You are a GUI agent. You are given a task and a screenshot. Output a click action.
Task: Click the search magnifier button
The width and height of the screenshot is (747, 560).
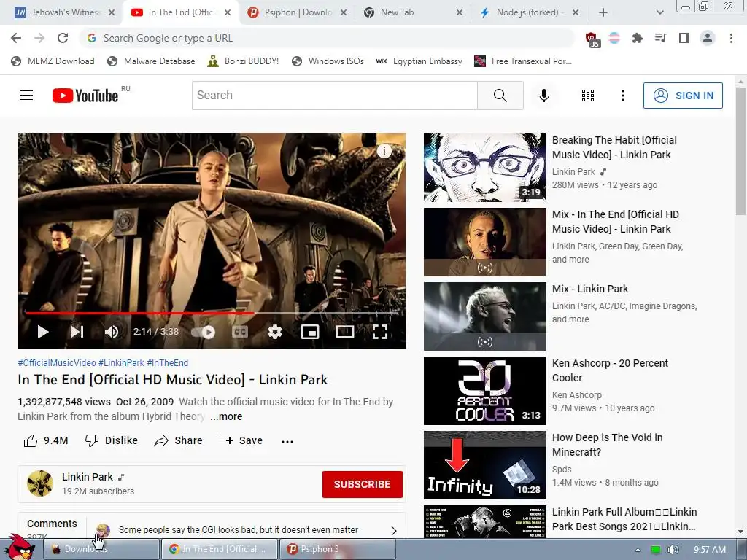click(500, 96)
